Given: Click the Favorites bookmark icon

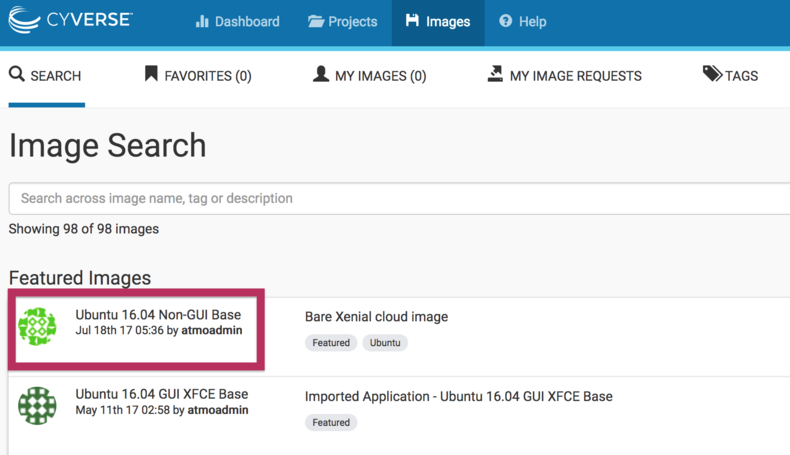Looking at the screenshot, I should pyautogui.click(x=151, y=74).
